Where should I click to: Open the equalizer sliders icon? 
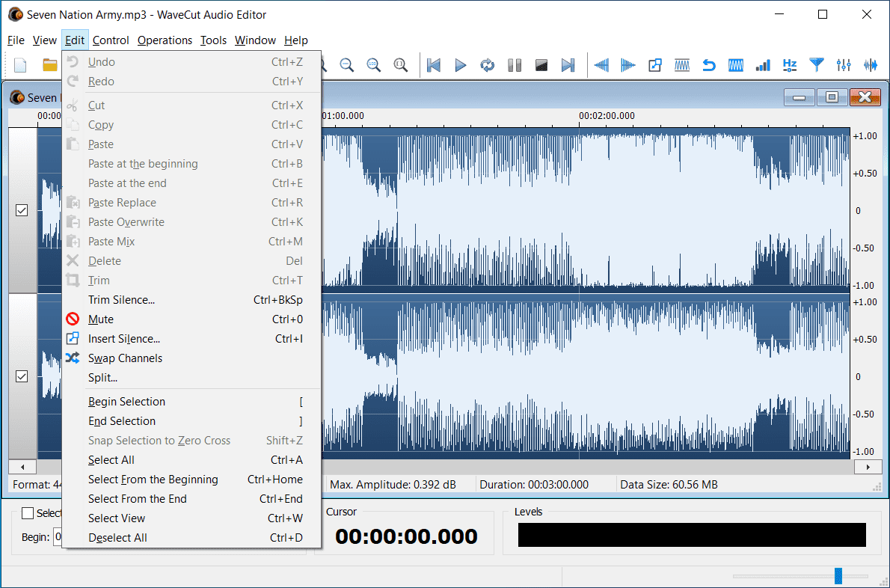844,66
